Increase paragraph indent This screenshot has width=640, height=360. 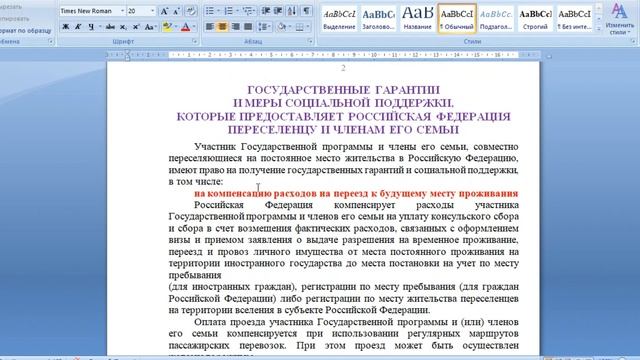278,11
